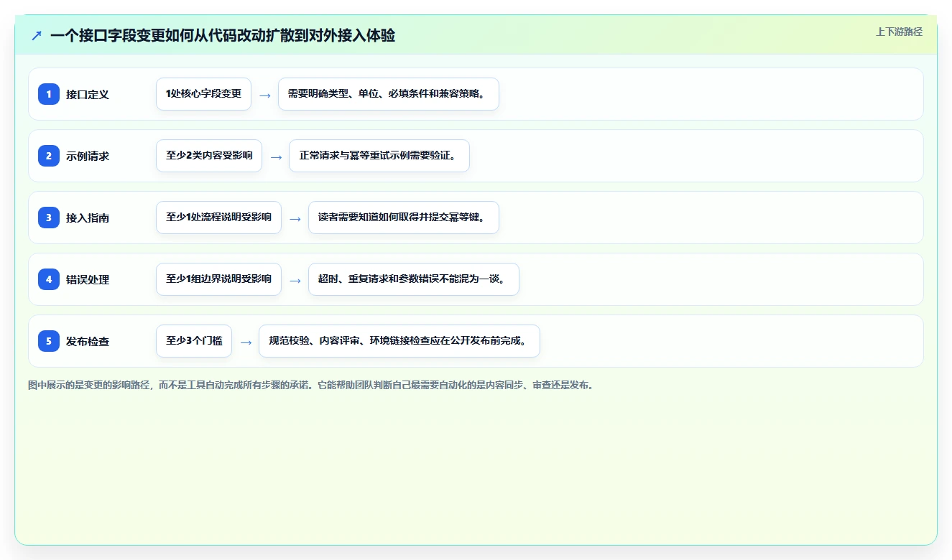Click the 上下游路径 label
The image size is (952, 560).
(899, 32)
